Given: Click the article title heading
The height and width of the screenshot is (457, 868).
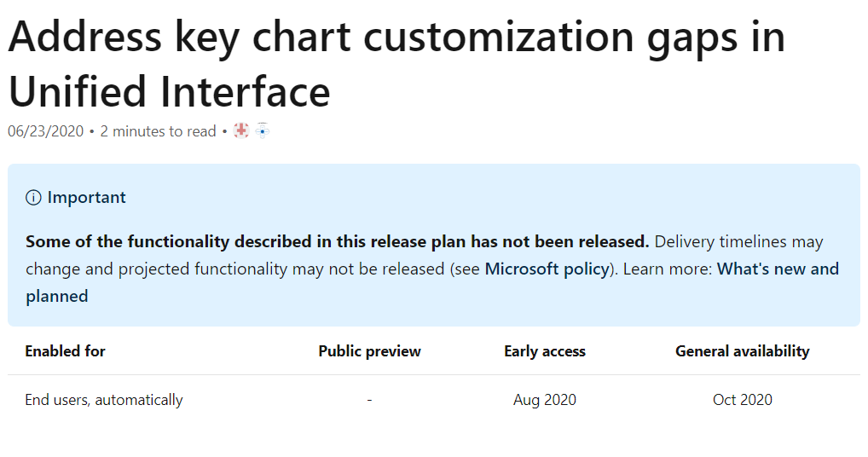Looking at the screenshot, I should [396, 64].
